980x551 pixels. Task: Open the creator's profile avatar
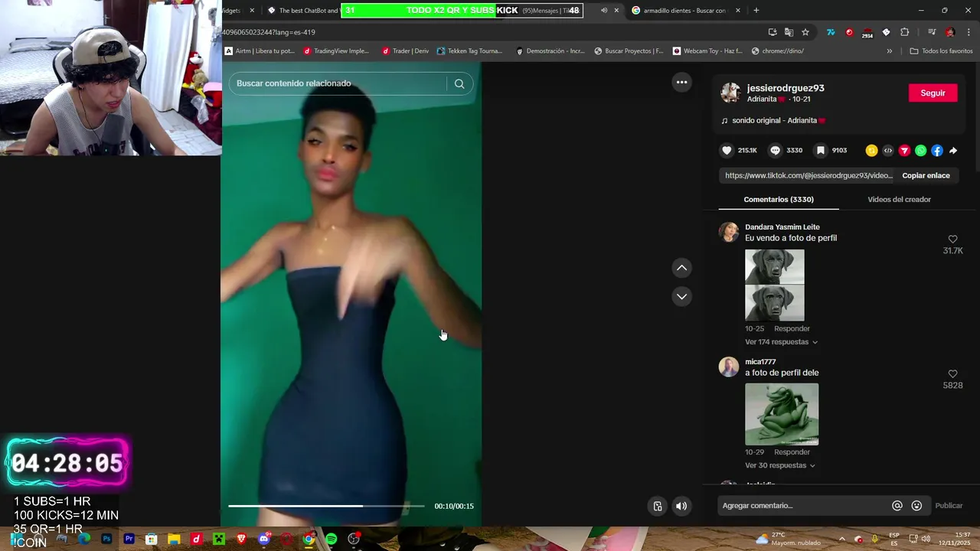click(x=730, y=93)
